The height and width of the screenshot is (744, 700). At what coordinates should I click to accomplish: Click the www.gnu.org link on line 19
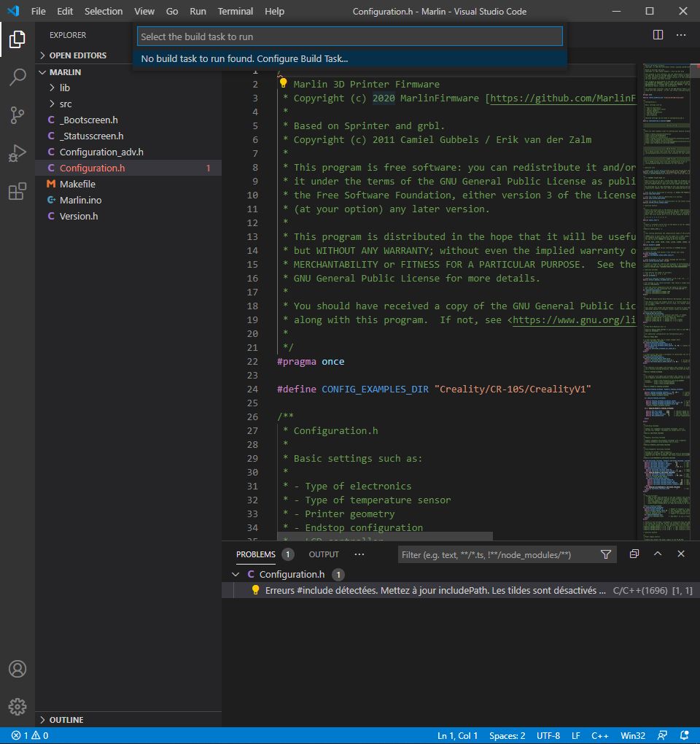tap(575, 319)
